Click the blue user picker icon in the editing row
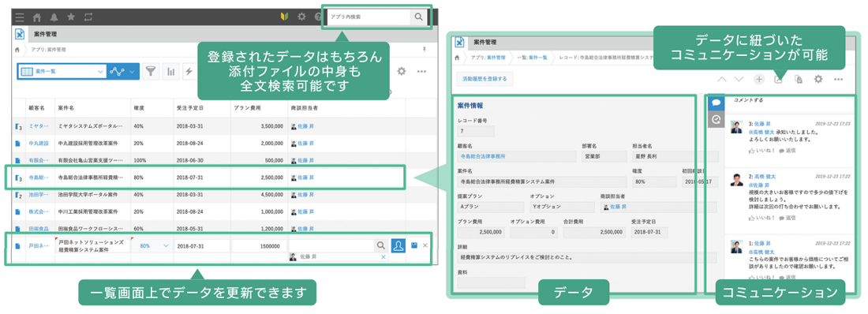The height and width of the screenshot is (314, 868). (398, 246)
